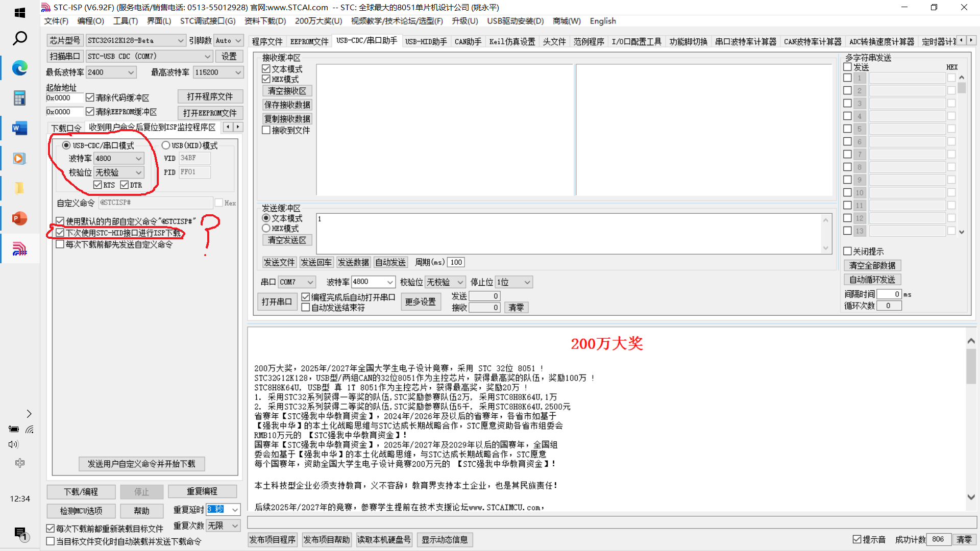Open the Windows Start menu
980x551 pixels.
pyautogui.click(x=20, y=13)
